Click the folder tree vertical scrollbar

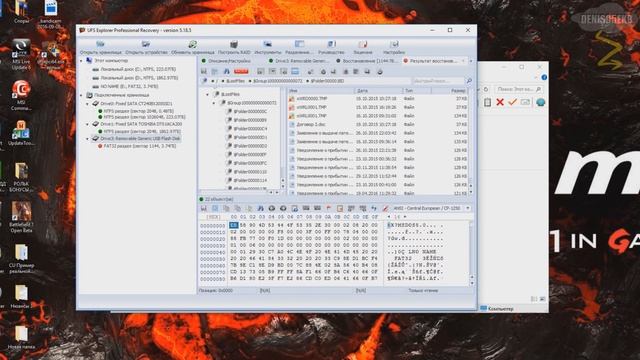click(283, 139)
